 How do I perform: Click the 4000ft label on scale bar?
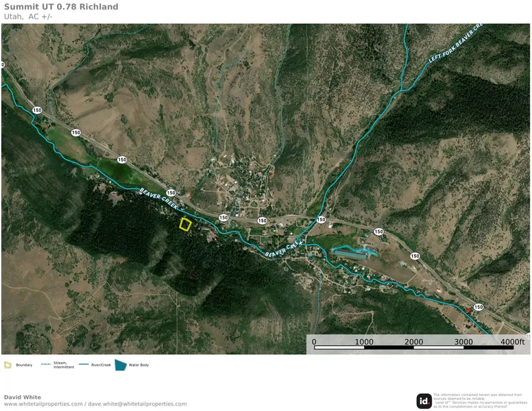point(511,342)
